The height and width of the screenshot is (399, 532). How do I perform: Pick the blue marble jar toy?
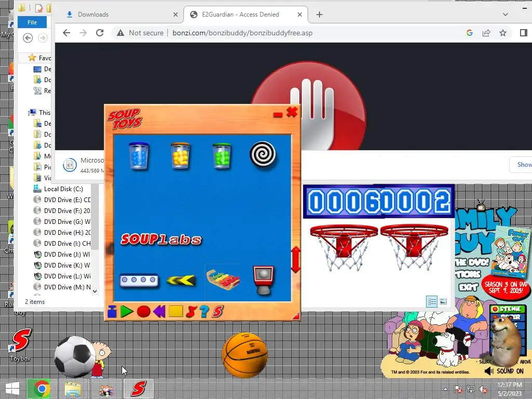pyautogui.click(x=139, y=156)
